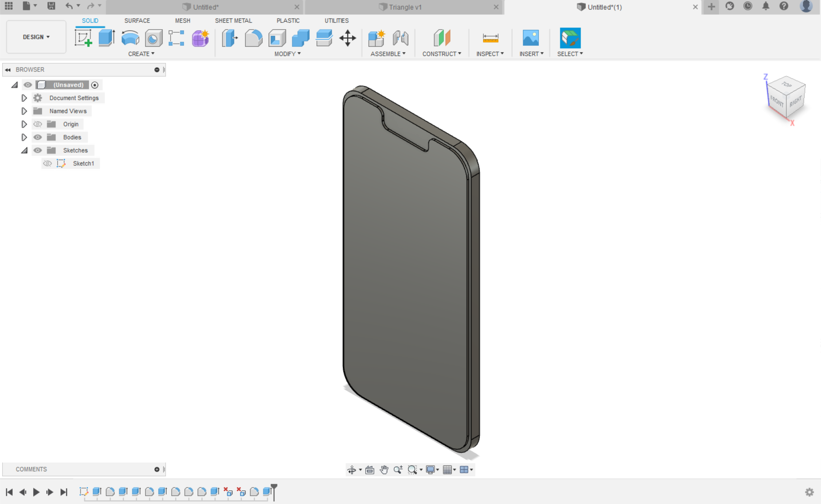
Task: Select the Revolve tool
Action: click(130, 38)
